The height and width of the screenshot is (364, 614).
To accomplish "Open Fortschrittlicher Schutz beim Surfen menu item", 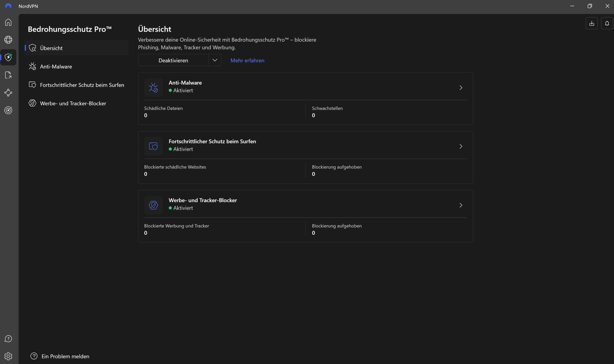I will (x=77, y=85).
